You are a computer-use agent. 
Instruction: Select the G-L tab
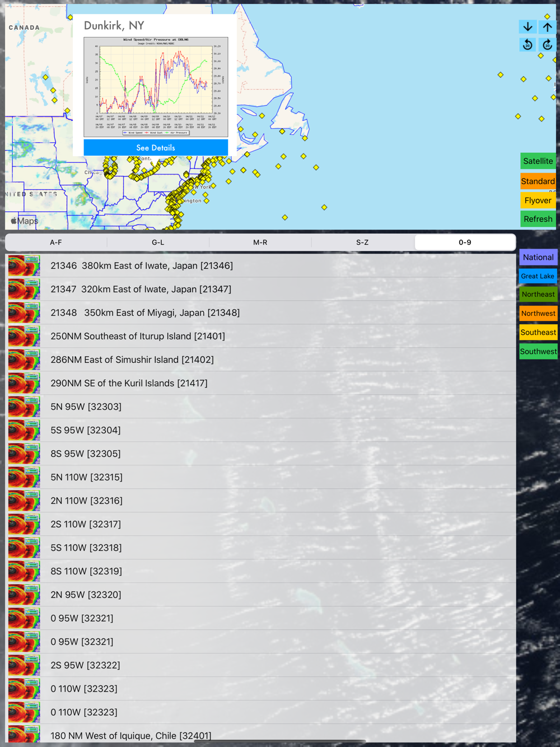point(158,242)
